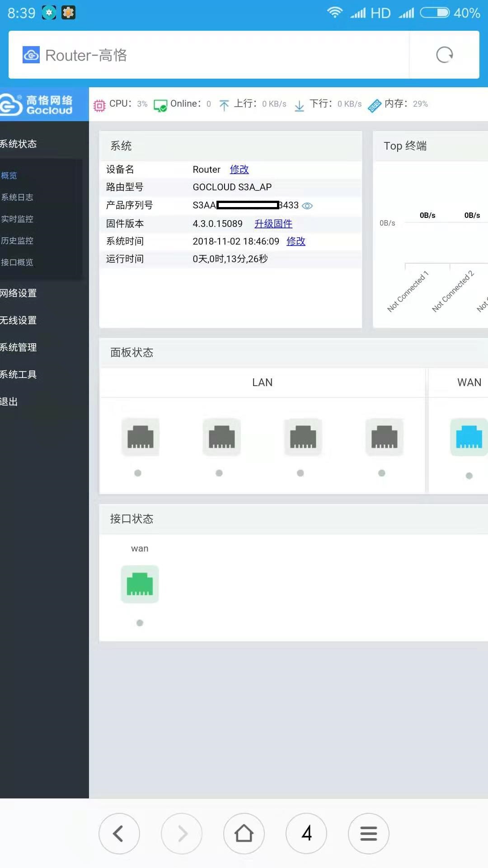Click the 上行 upload arrow icon
The height and width of the screenshot is (868, 488).
(224, 105)
